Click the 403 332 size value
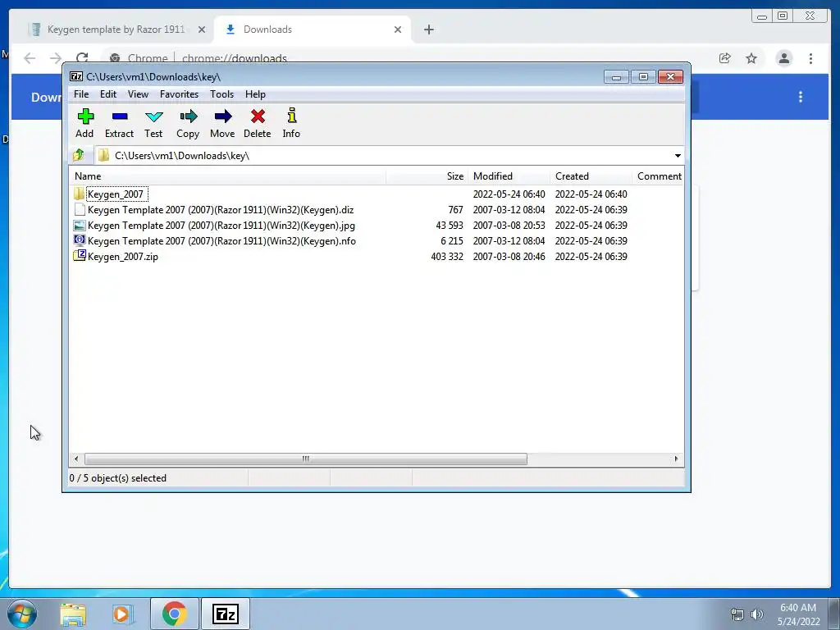 point(447,257)
